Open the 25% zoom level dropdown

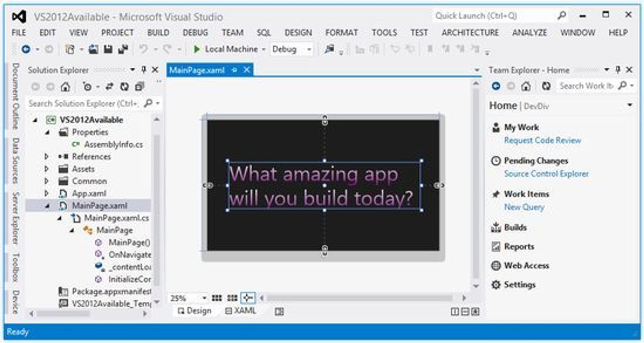204,298
